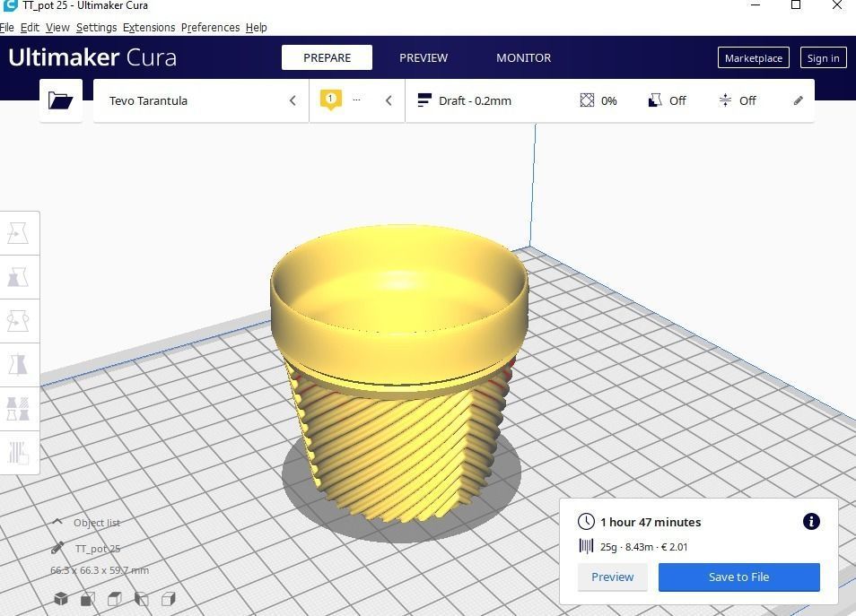Open the Edit menu
This screenshot has height=616, width=856.
tap(30, 27)
